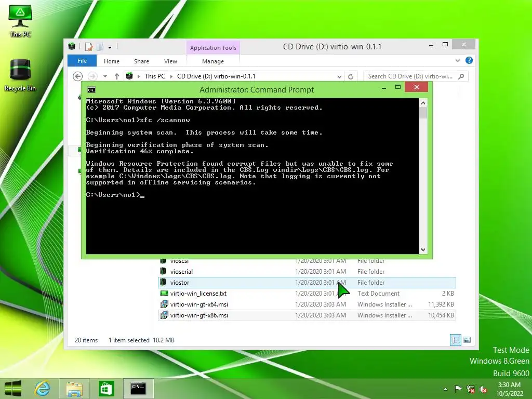532x399 pixels.
Task: Close the Administrator Command Prompt window
Action: pos(417,87)
